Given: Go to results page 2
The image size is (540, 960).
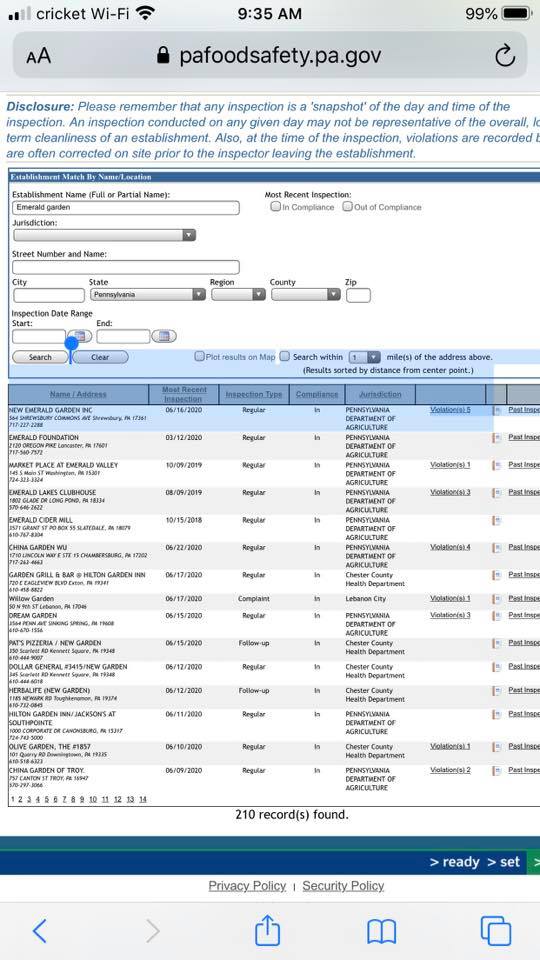Looking at the screenshot, I should click(x=20, y=799).
